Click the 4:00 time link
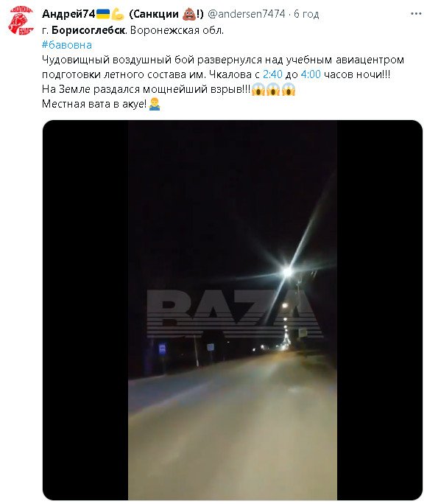 pos(311,74)
